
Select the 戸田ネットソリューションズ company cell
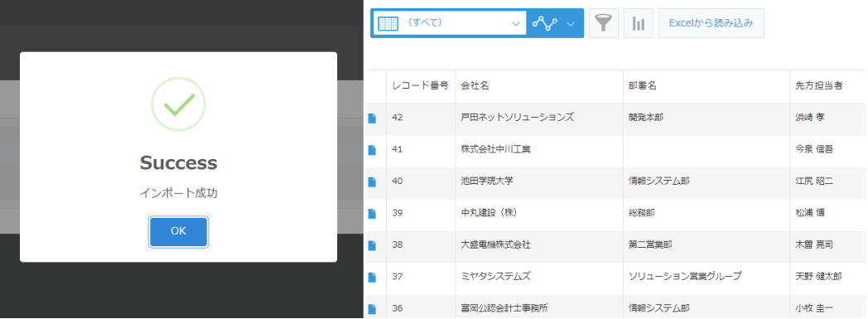538,118
